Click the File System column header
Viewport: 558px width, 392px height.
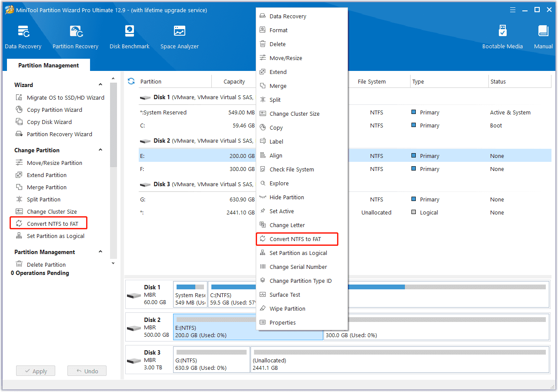371,81
